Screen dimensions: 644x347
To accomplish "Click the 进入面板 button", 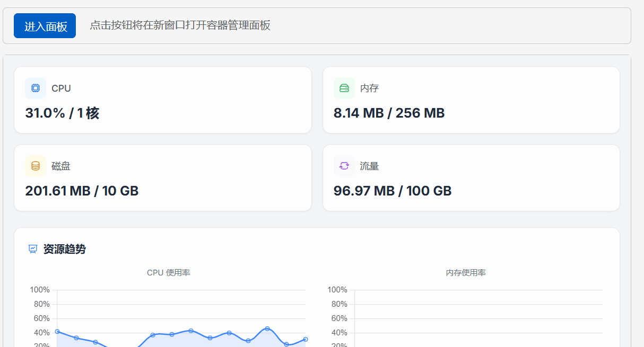I will coord(45,26).
